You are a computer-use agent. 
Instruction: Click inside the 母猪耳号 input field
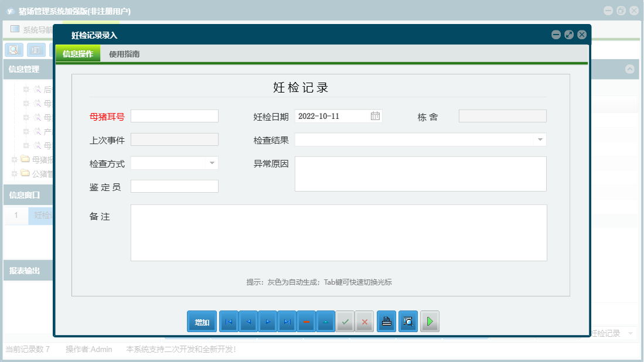pyautogui.click(x=174, y=116)
